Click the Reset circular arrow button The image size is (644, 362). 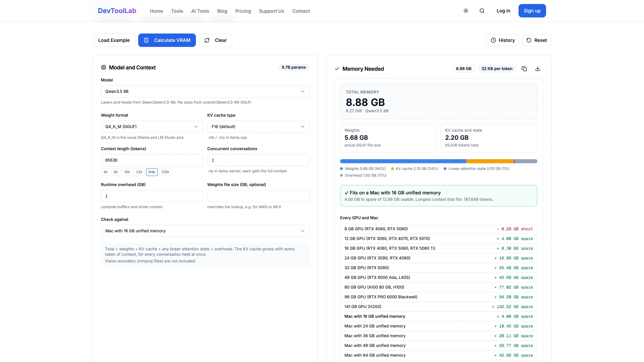[x=537, y=40]
